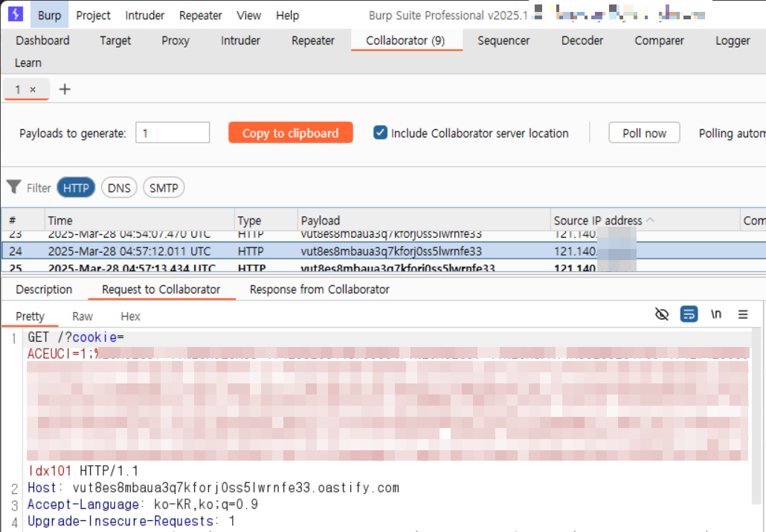Switch to the Proxy tab
The height and width of the screenshot is (532, 766).
point(176,41)
